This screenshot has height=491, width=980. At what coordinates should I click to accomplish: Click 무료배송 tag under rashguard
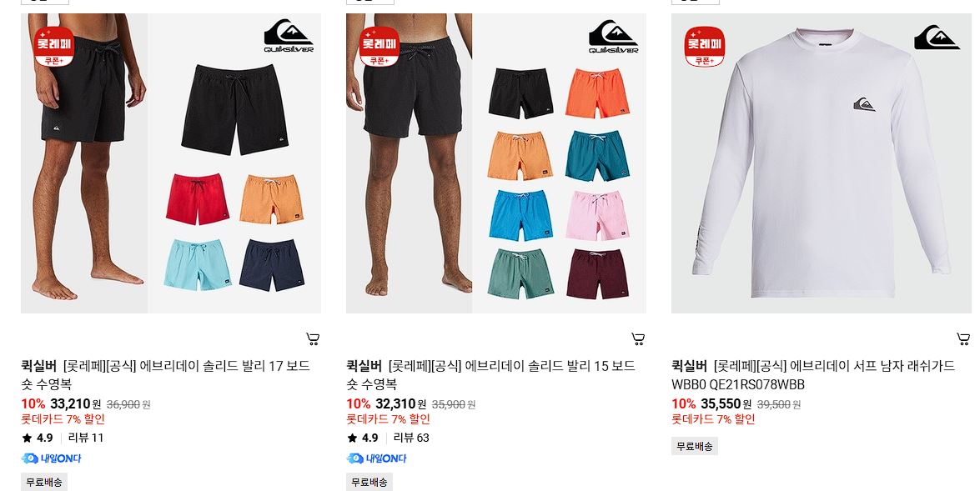(695, 447)
